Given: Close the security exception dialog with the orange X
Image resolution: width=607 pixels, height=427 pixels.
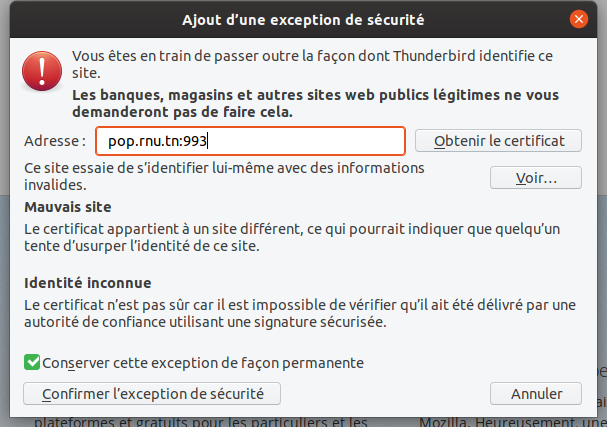Looking at the screenshot, I should (x=579, y=19).
